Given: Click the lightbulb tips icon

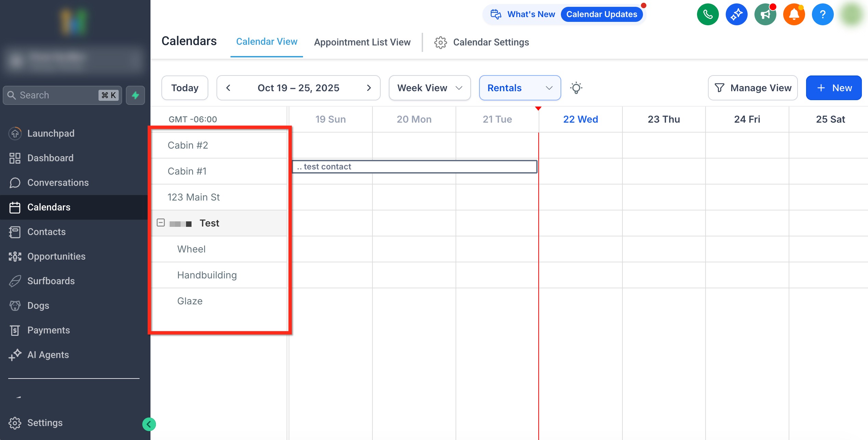Looking at the screenshot, I should [576, 88].
